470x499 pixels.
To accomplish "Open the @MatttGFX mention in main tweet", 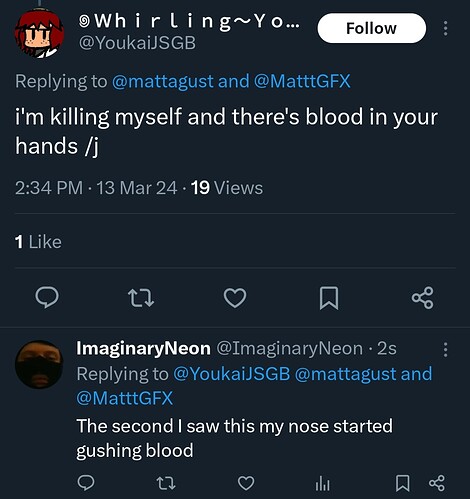I will coord(302,81).
